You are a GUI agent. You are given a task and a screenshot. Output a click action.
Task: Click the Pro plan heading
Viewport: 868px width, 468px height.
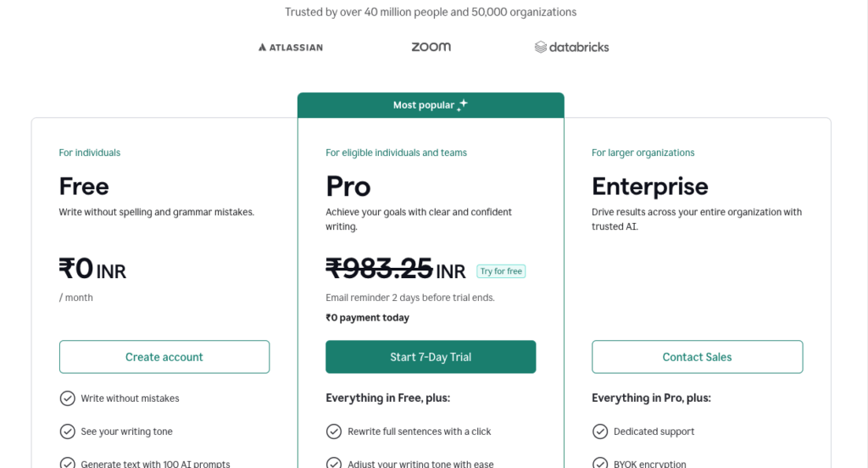tap(348, 187)
